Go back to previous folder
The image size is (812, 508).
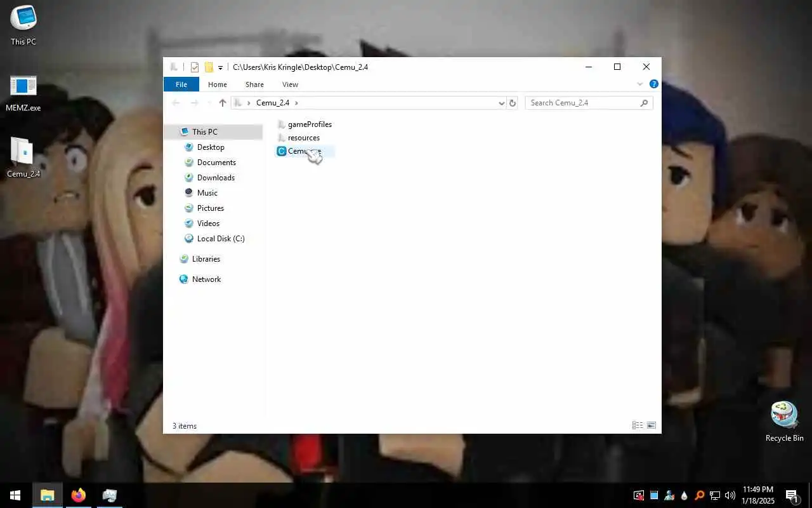coord(176,103)
